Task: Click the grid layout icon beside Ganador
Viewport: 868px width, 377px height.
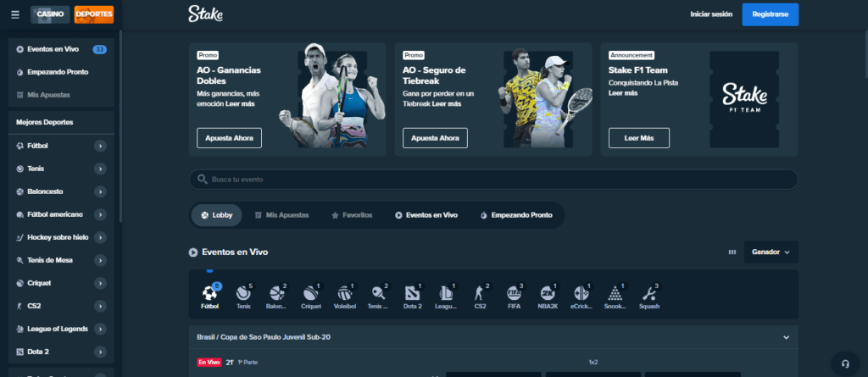Action: point(732,252)
